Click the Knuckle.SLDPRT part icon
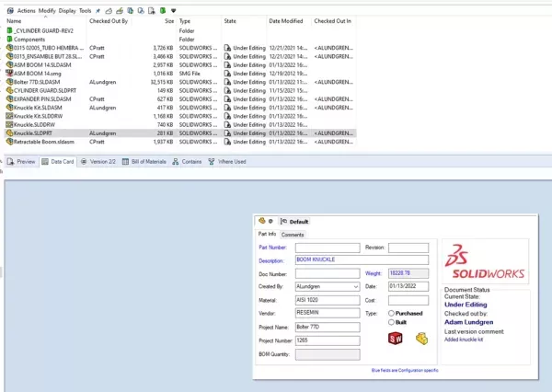Image resolution: width=552 pixels, height=392 pixels. click(10, 133)
